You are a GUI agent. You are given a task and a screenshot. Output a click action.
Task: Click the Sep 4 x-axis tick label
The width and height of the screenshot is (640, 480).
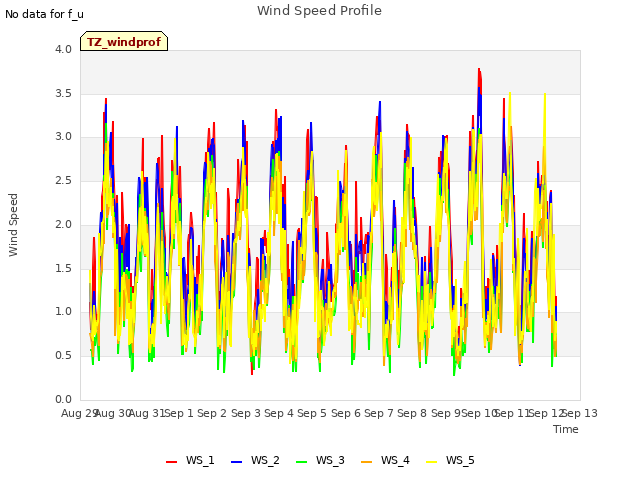[279, 413]
